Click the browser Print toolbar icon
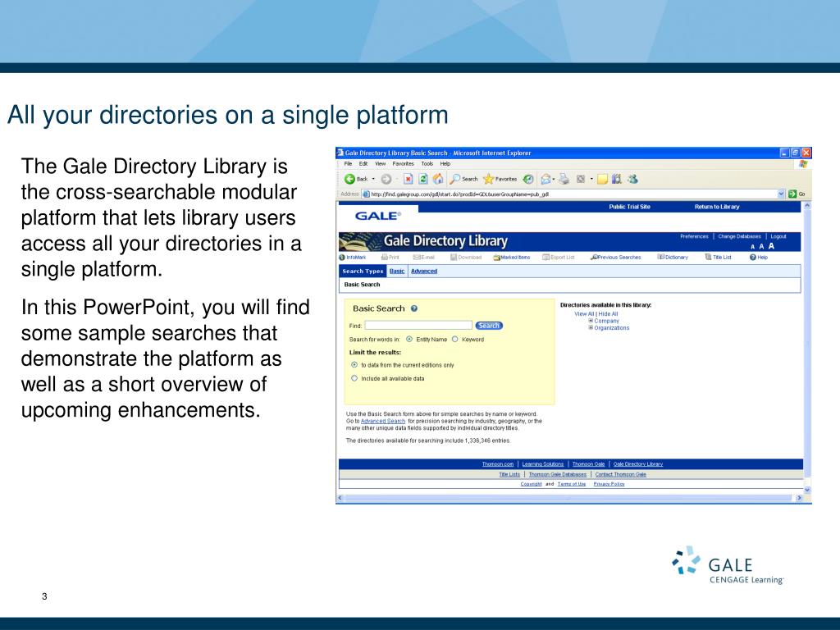840x630 pixels. coord(564,179)
